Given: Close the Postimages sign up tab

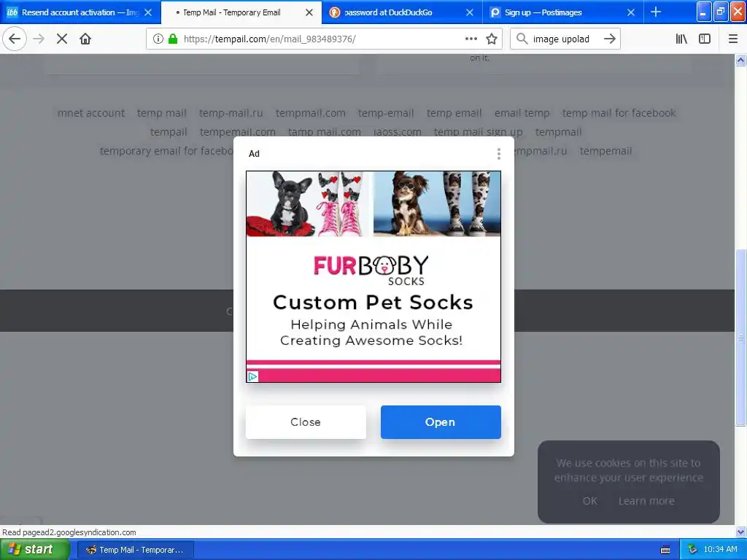Looking at the screenshot, I should pos(631,12).
